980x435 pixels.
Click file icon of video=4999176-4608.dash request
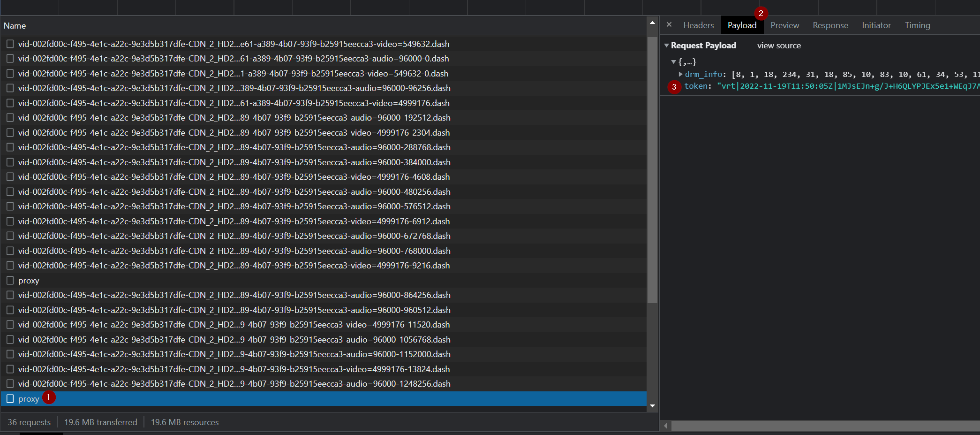coord(10,177)
